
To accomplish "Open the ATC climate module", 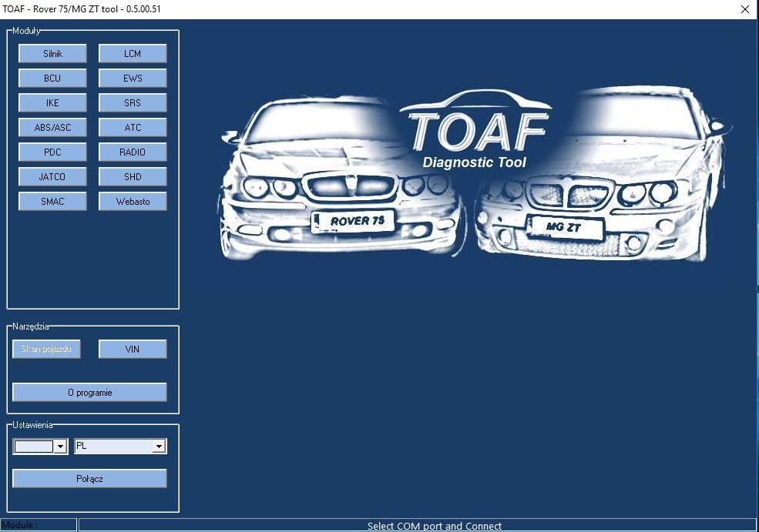I will coord(133,128).
